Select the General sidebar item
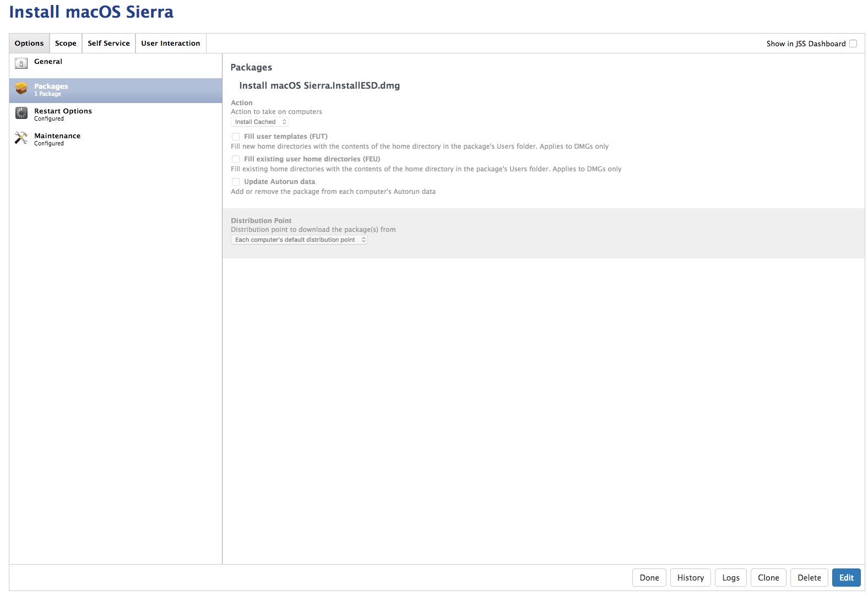This screenshot has width=868, height=596. tap(116, 66)
